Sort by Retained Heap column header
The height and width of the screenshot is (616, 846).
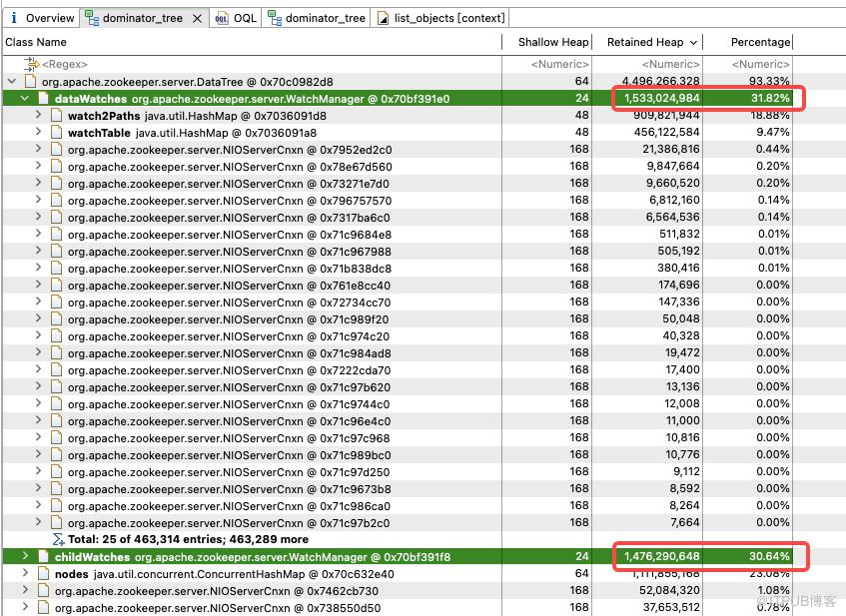pyautogui.click(x=647, y=42)
